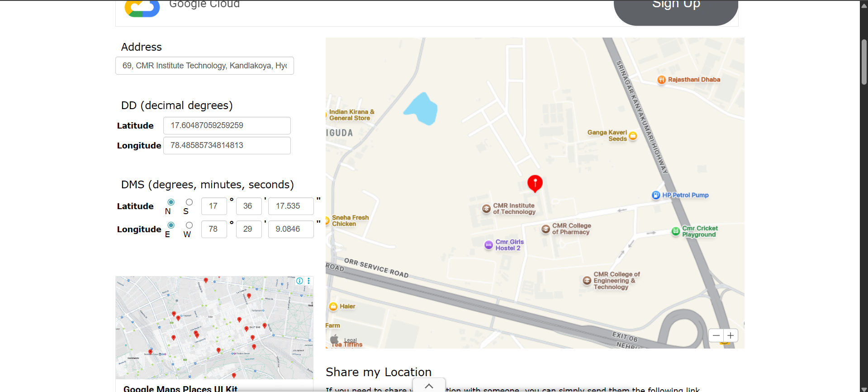Image resolution: width=868 pixels, height=392 pixels.
Task: Click CMR College of Engineering & Technology marker
Action: (x=587, y=281)
